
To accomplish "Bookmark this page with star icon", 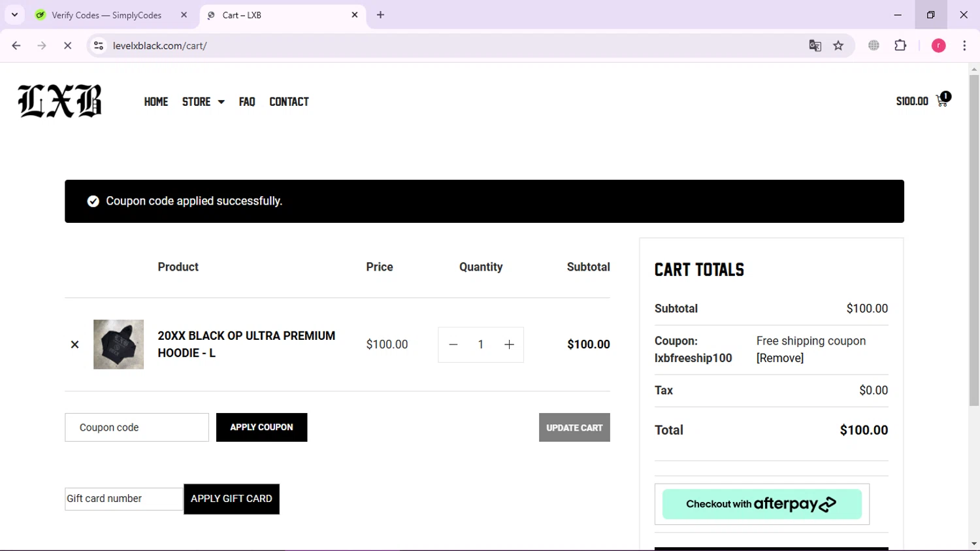I will coord(838,46).
